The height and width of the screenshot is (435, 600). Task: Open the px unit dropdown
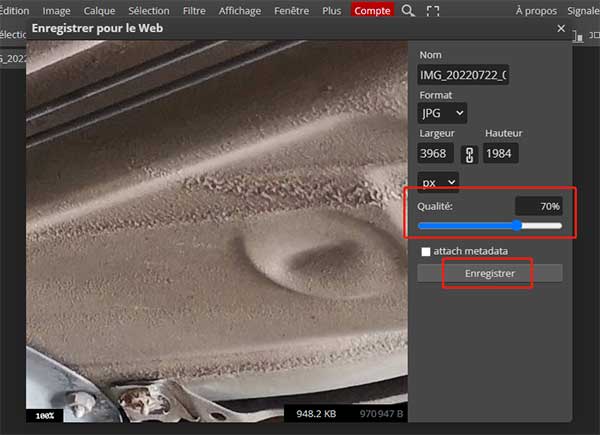click(438, 182)
